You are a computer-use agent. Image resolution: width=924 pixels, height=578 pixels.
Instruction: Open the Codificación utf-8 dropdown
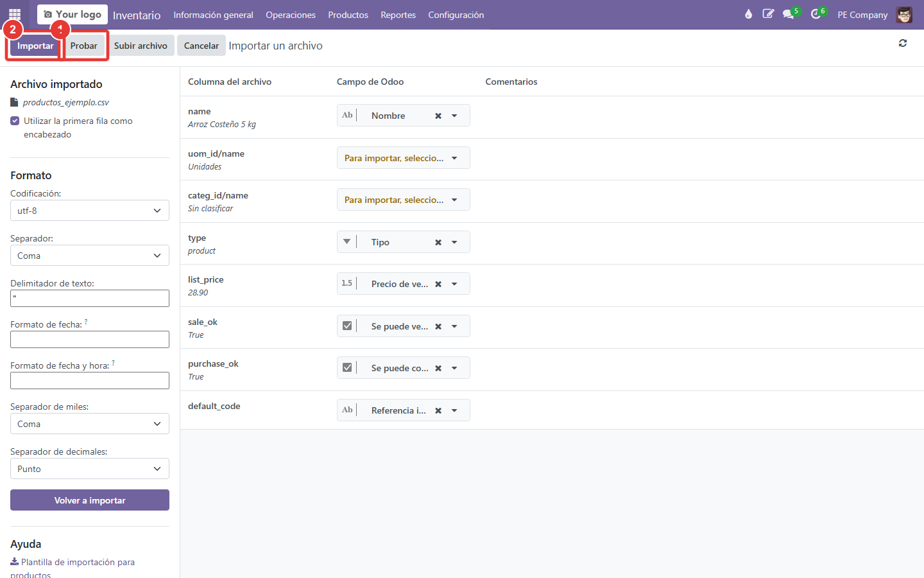pyautogui.click(x=90, y=211)
